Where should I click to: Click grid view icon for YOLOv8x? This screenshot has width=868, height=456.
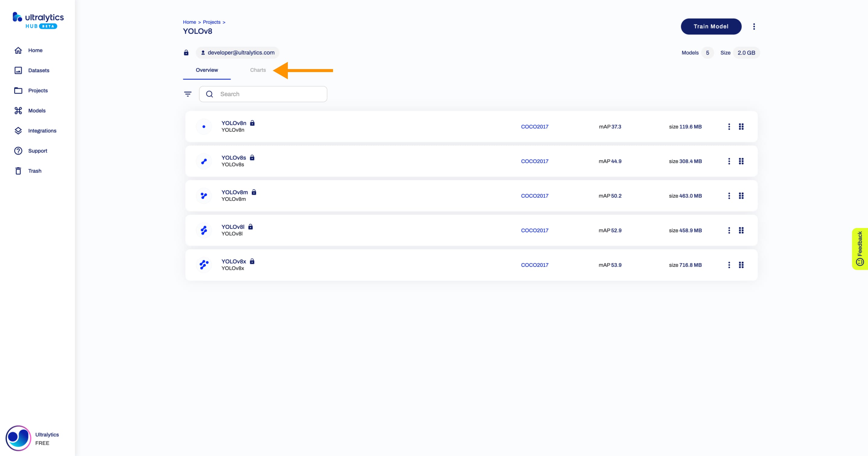click(x=741, y=265)
